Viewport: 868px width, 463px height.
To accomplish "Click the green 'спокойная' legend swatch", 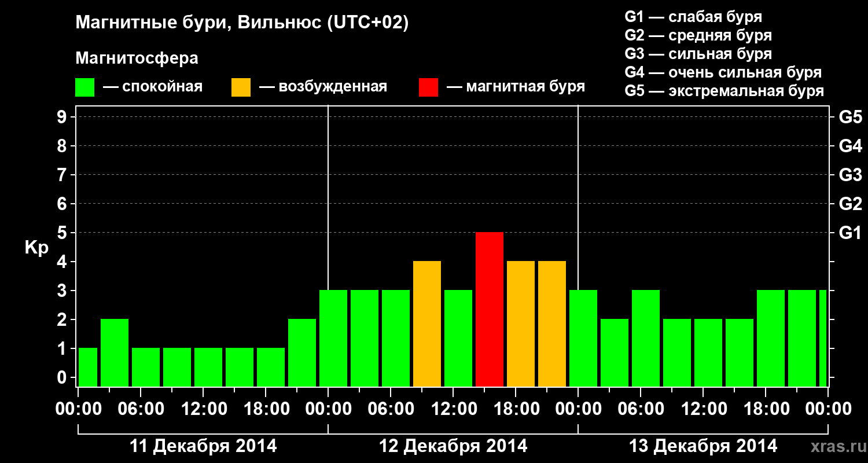I will [85, 87].
